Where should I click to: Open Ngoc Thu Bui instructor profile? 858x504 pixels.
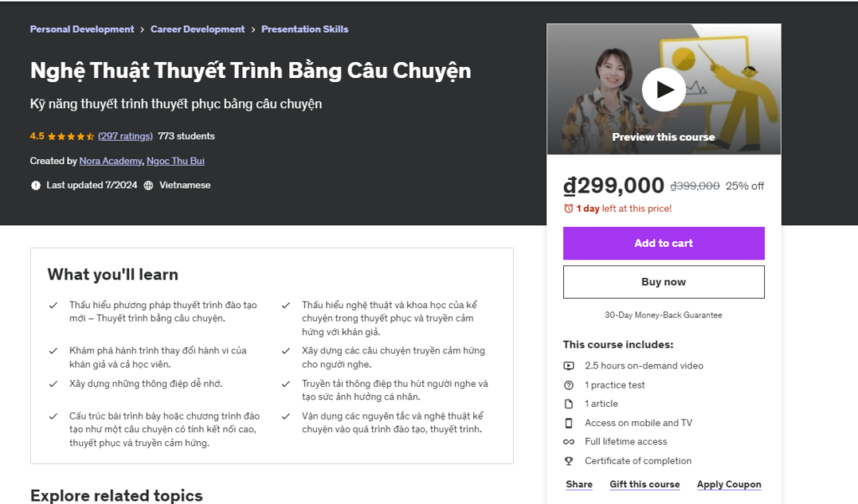click(x=175, y=161)
